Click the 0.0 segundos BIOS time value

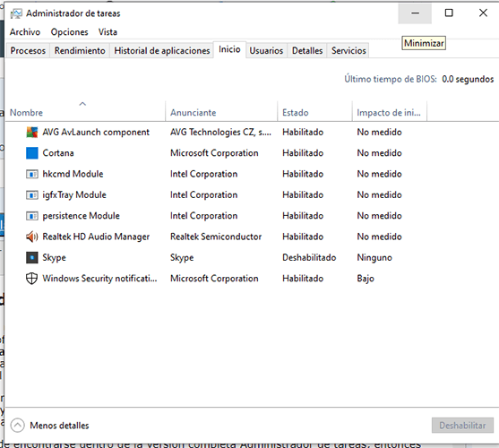coord(468,79)
